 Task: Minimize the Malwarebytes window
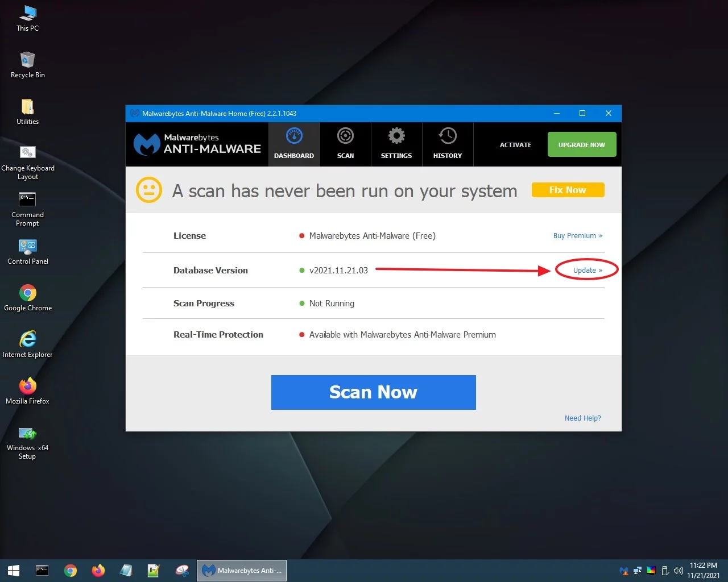[x=557, y=113]
